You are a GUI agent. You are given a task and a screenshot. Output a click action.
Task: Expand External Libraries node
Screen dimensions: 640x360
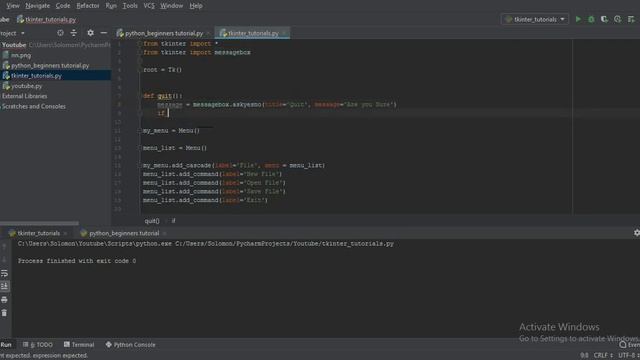[x=24, y=96]
